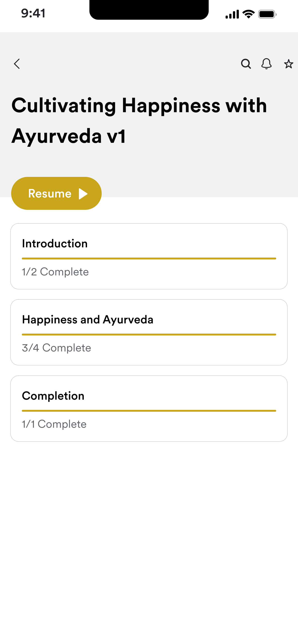Open search with the magnifier icon

click(246, 64)
